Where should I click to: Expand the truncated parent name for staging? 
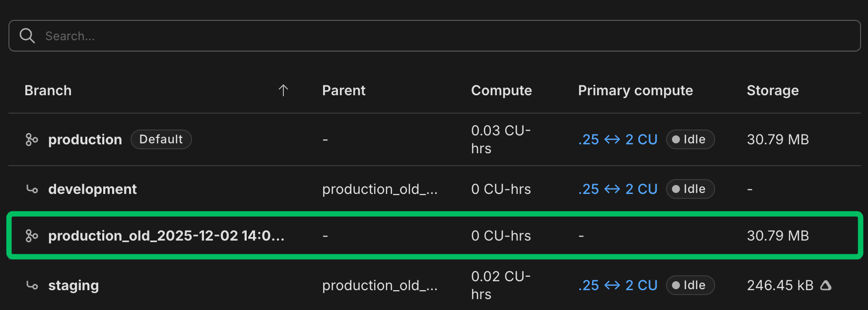coord(380,285)
